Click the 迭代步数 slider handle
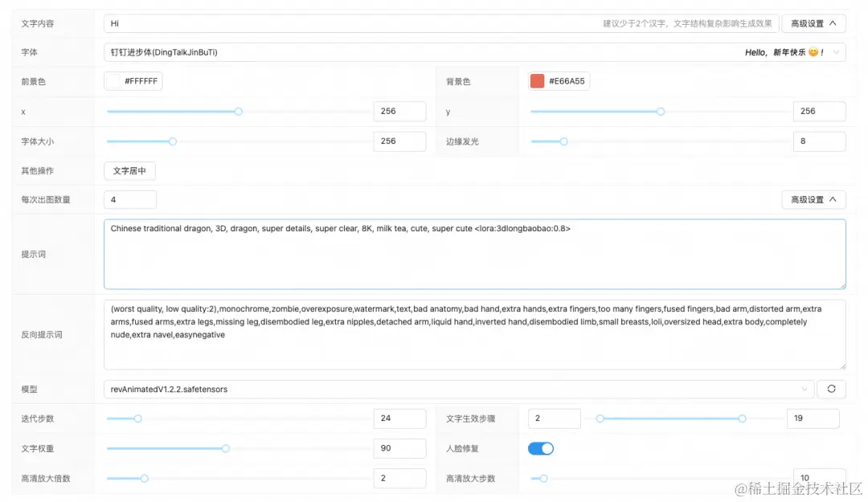The width and height of the screenshot is (868, 502). point(138,418)
